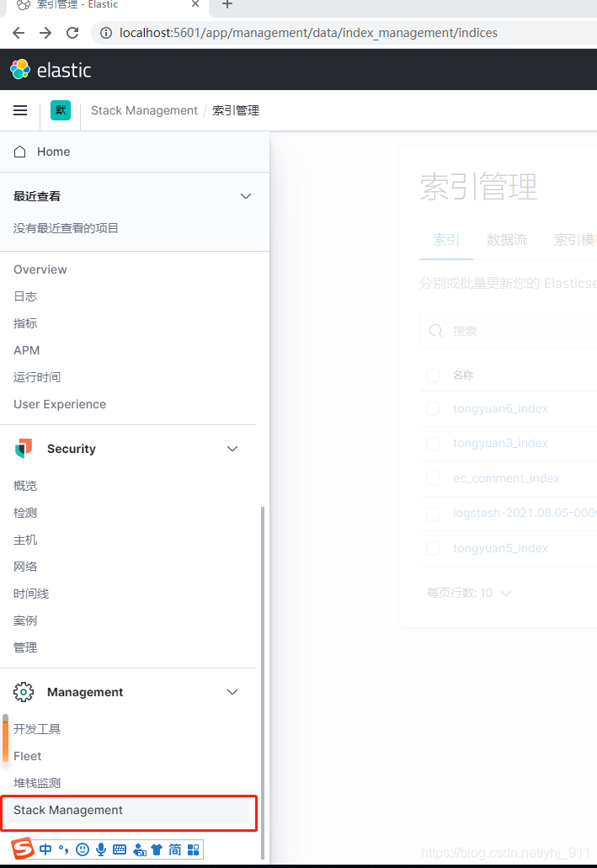
Task: Open APM in side navigation
Action: [27, 350]
